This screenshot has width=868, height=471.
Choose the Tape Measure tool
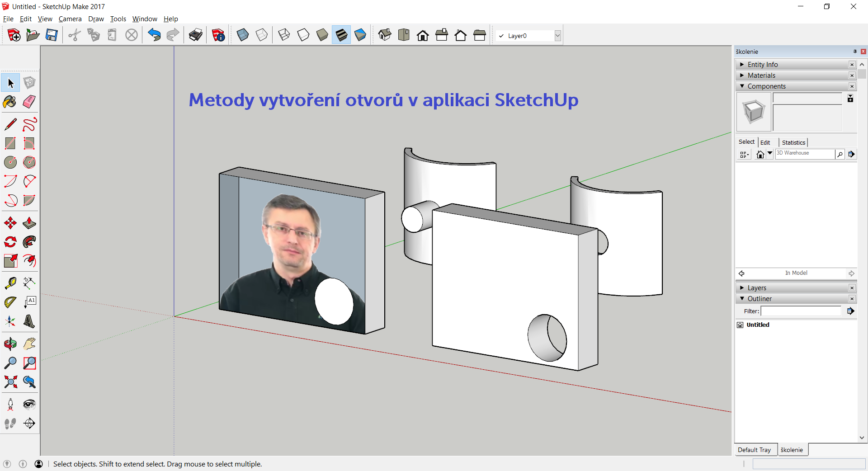click(x=10, y=283)
